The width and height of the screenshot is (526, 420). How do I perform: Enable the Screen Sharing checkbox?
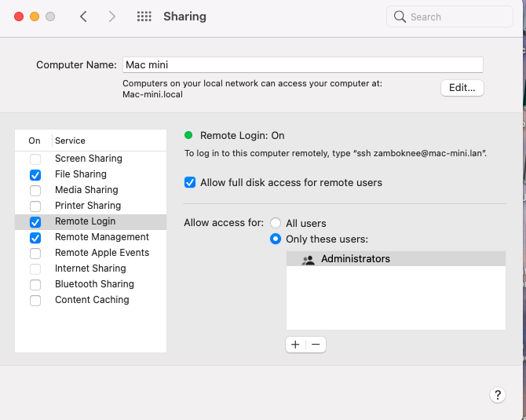35,159
